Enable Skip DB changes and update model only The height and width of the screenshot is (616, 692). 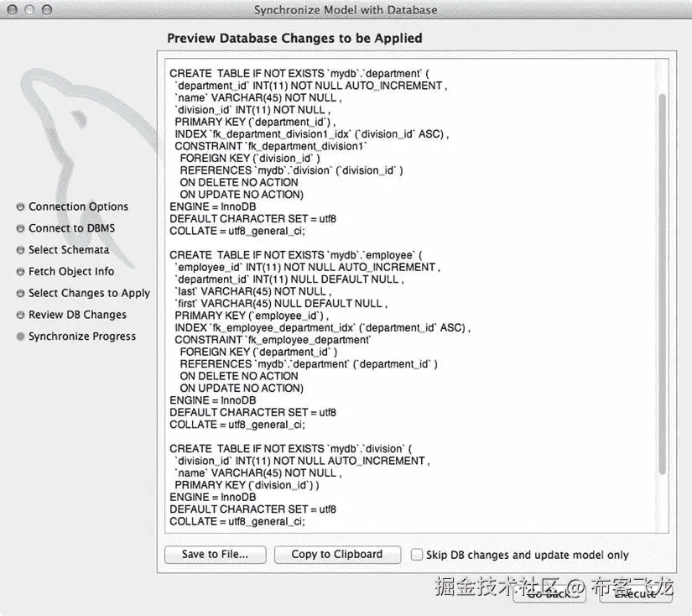pos(416,555)
